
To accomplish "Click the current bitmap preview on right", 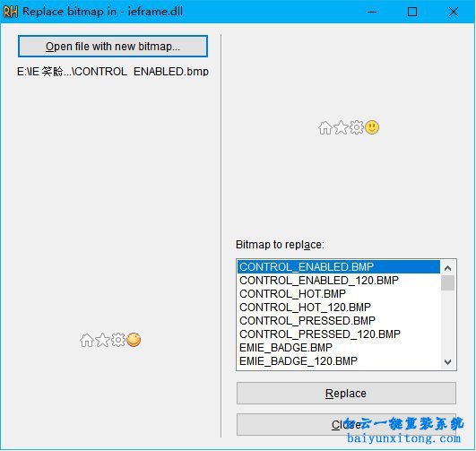I will click(349, 127).
